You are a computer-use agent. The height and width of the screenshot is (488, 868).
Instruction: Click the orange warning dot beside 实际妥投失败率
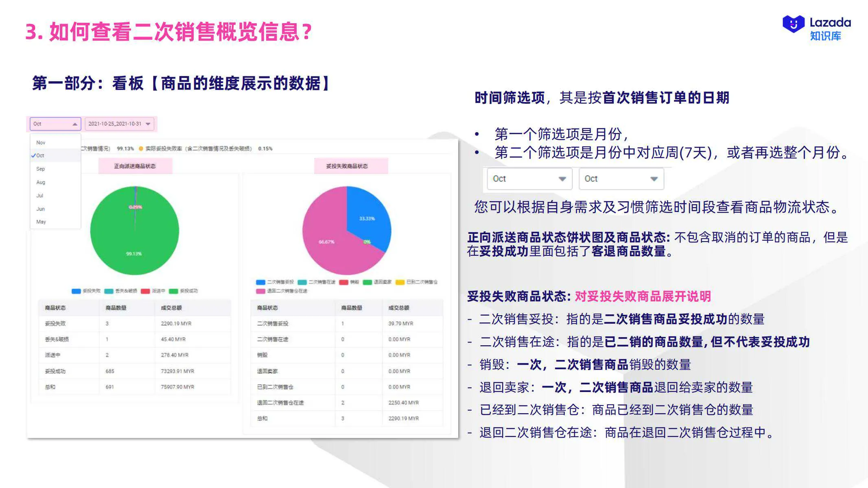click(142, 149)
